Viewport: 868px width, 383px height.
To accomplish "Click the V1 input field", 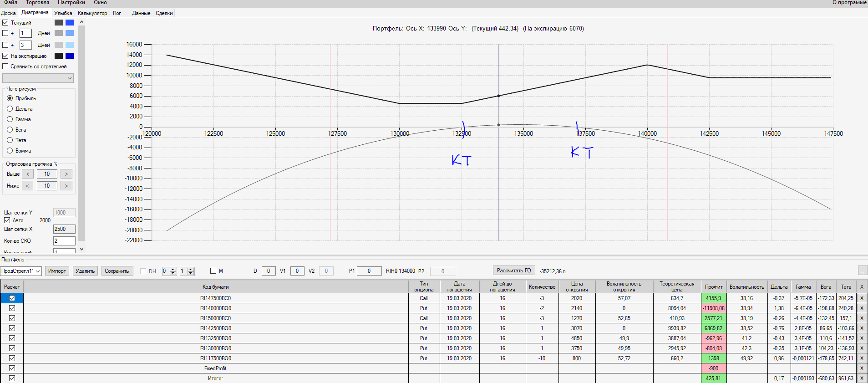I will (297, 271).
